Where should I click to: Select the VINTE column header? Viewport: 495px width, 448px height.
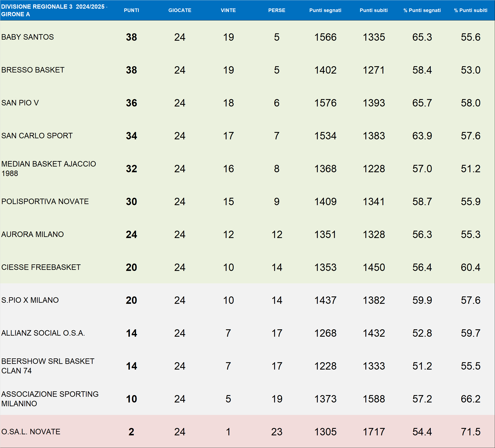coord(228,10)
